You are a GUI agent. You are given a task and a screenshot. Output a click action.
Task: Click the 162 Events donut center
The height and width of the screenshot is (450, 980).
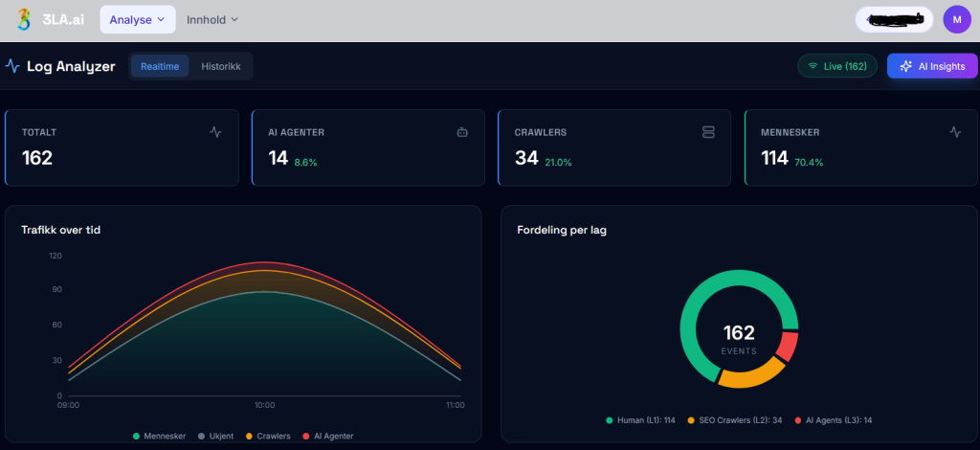click(x=739, y=339)
